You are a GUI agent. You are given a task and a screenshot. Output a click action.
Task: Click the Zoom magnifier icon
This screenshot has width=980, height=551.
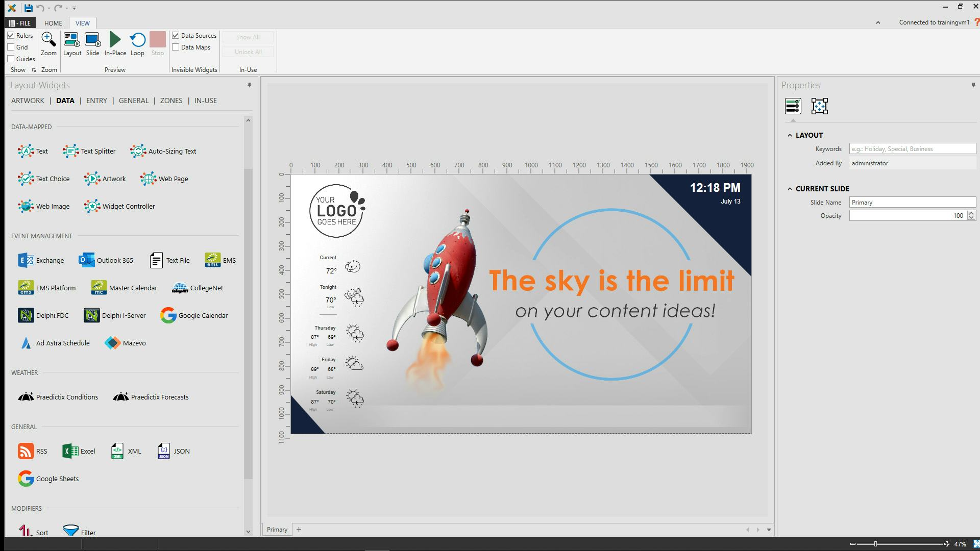[x=48, y=40]
